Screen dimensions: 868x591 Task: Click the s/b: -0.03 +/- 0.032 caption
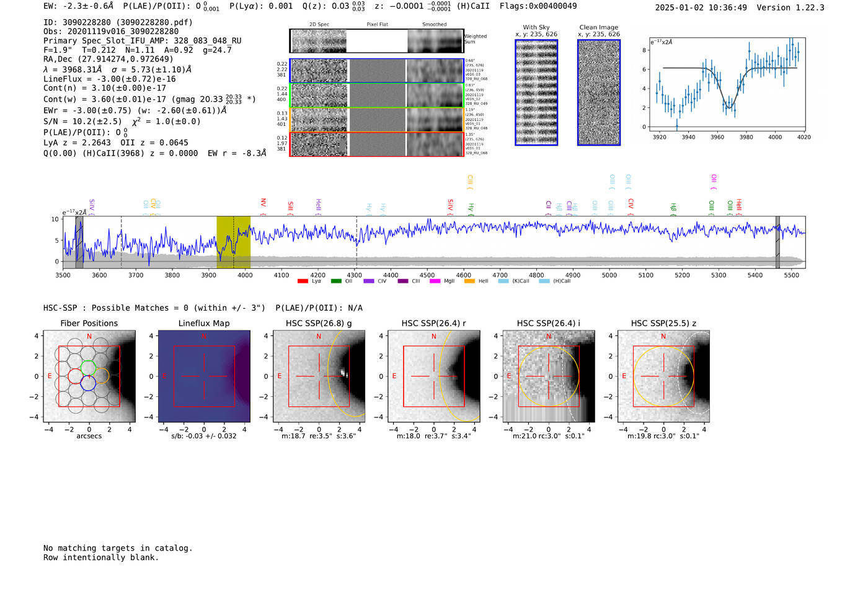coord(204,436)
